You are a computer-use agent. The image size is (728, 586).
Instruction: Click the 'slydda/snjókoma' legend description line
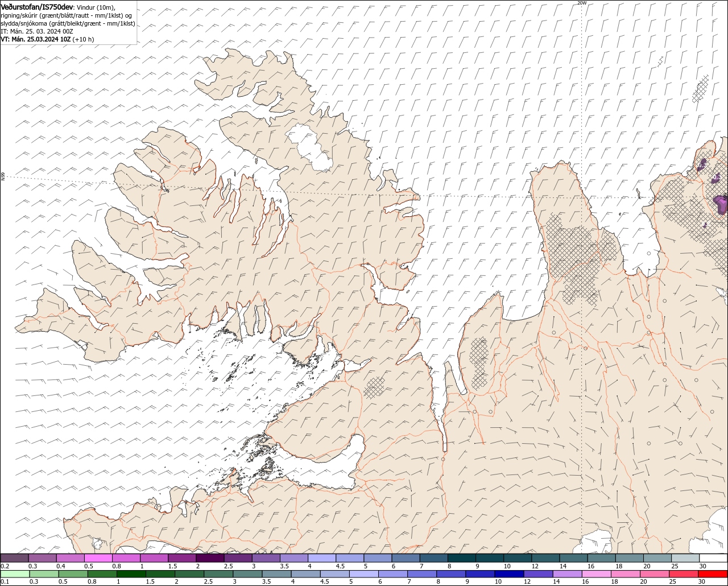point(68,23)
